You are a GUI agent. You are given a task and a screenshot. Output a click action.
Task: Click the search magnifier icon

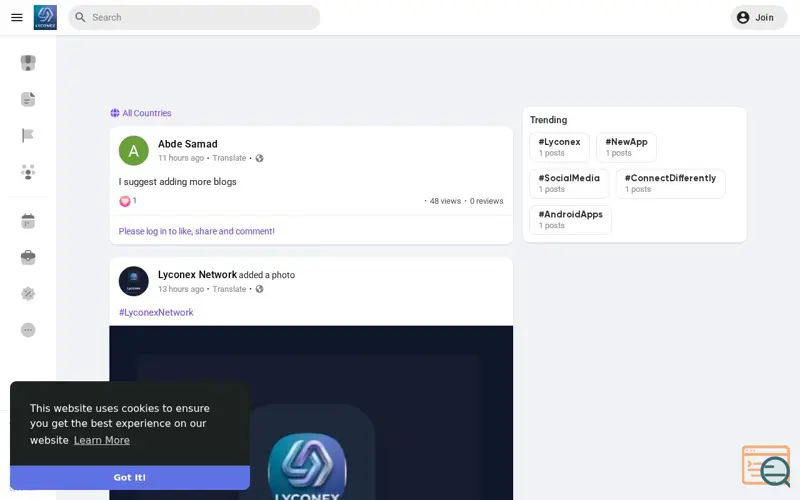pos(80,17)
